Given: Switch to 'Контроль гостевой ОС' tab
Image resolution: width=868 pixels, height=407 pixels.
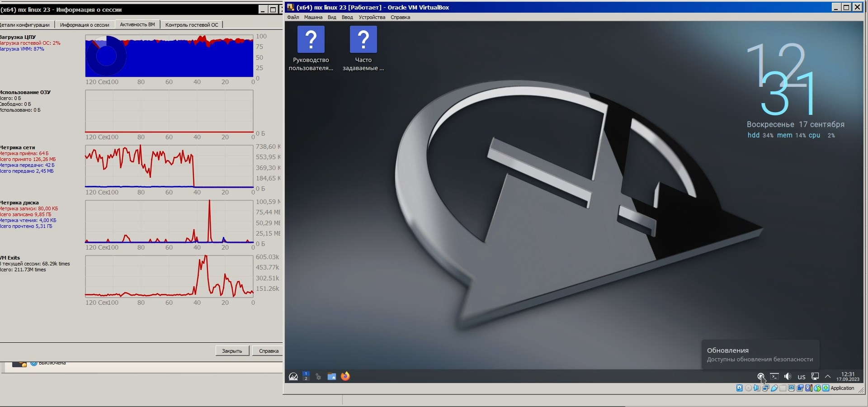Looking at the screenshot, I should point(191,25).
